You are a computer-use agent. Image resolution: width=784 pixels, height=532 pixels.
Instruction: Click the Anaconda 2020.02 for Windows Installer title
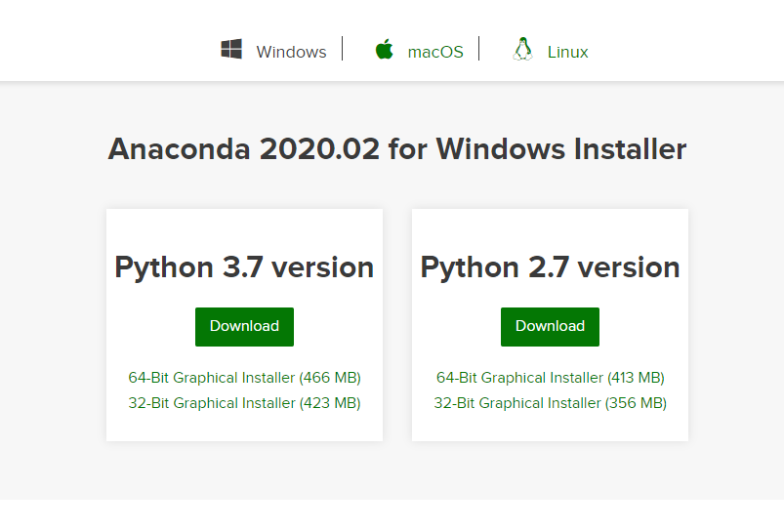tap(397, 149)
